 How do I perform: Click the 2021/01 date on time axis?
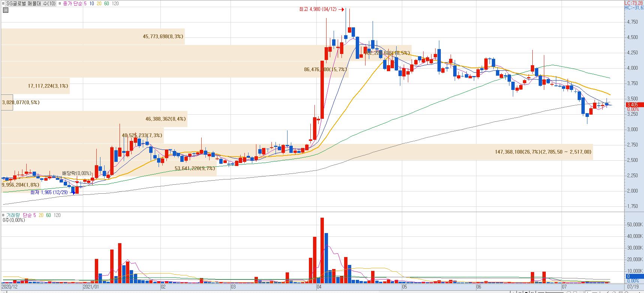(x=91, y=287)
